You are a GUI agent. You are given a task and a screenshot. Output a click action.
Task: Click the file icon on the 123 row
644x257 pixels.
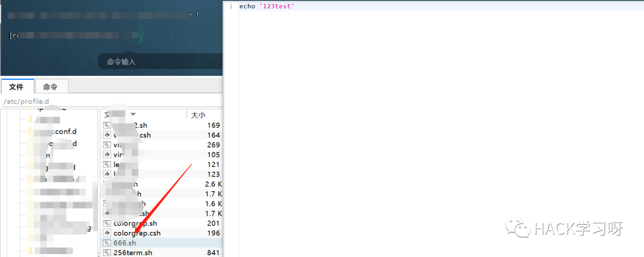[x=107, y=175]
